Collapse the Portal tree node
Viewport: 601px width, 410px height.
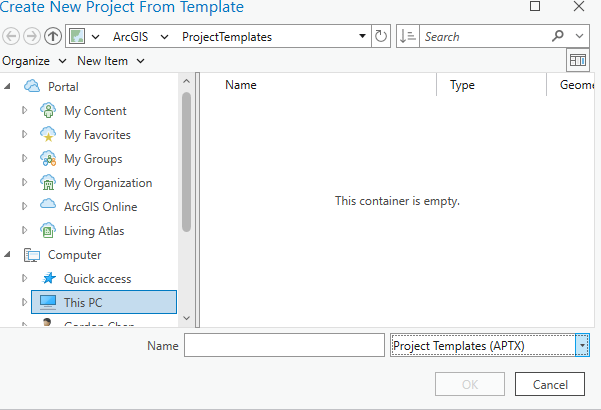click(9, 87)
